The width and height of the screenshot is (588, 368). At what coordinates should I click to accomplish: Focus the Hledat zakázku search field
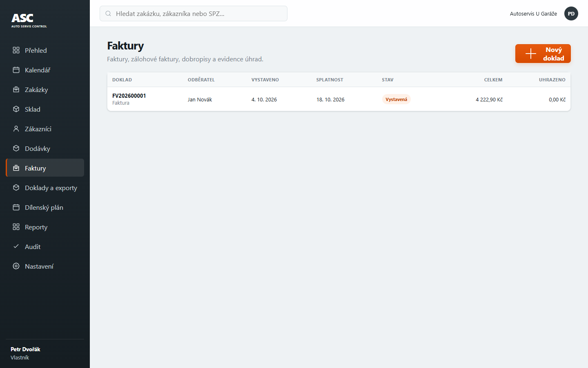[x=194, y=13]
